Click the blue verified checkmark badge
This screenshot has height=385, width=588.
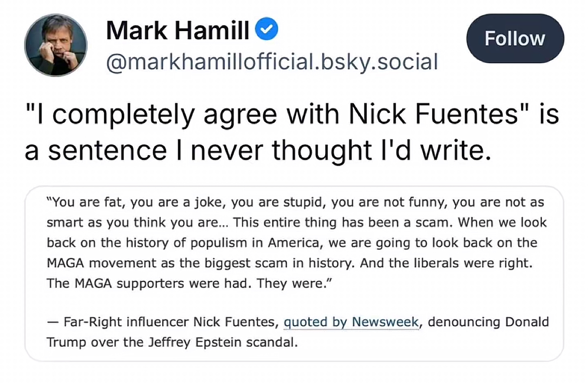pyautogui.click(x=267, y=31)
